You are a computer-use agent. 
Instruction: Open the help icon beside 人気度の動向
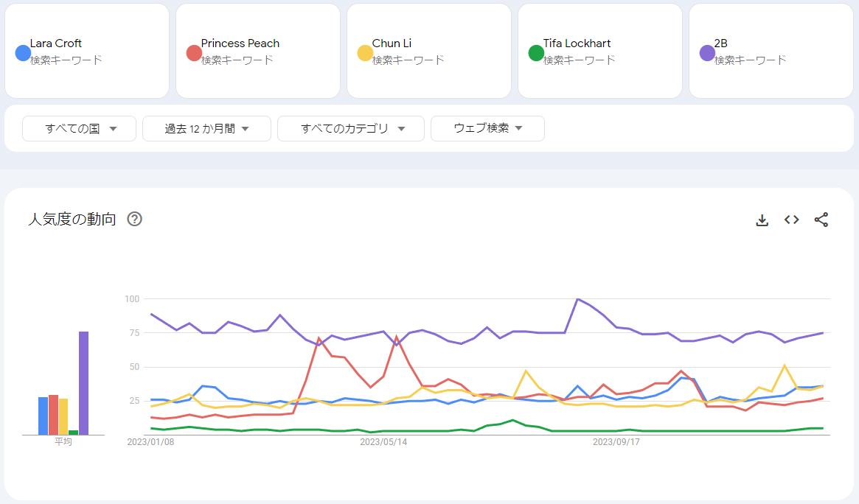click(x=134, y=219)
